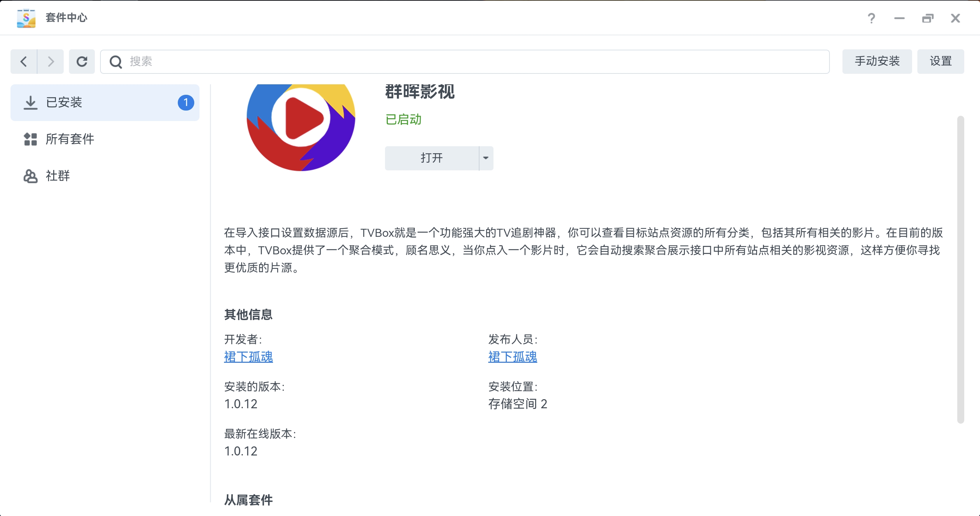This screenshot has width=980, height=516.
Task: Click the 已启动 status text
Action: coord(403,119)
